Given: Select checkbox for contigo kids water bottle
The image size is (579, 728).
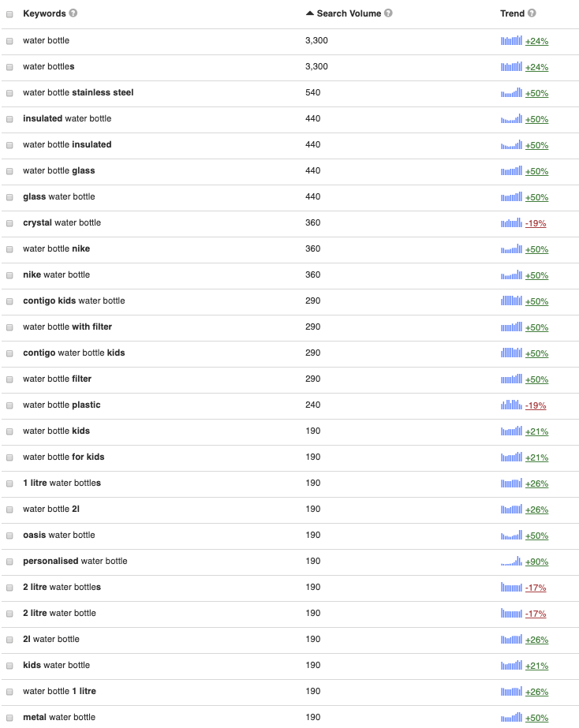Looking at the screenshot, I should pyautogui.click(x=9, y=301).
